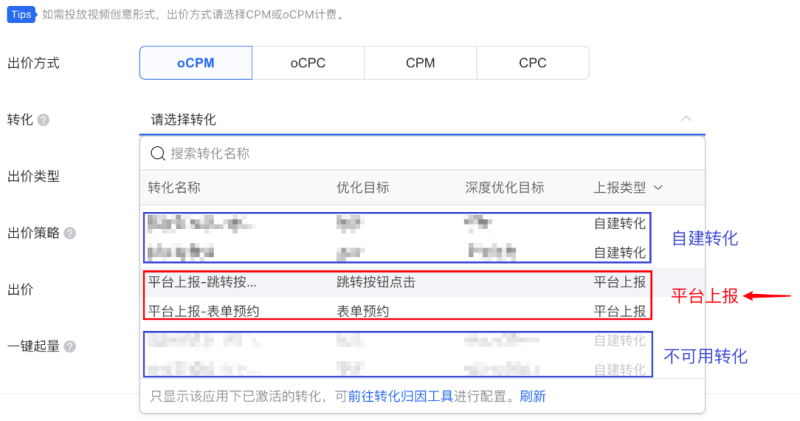Collapse the 请选择转化 dropdown chevron
800x421 pixels.
686,119
